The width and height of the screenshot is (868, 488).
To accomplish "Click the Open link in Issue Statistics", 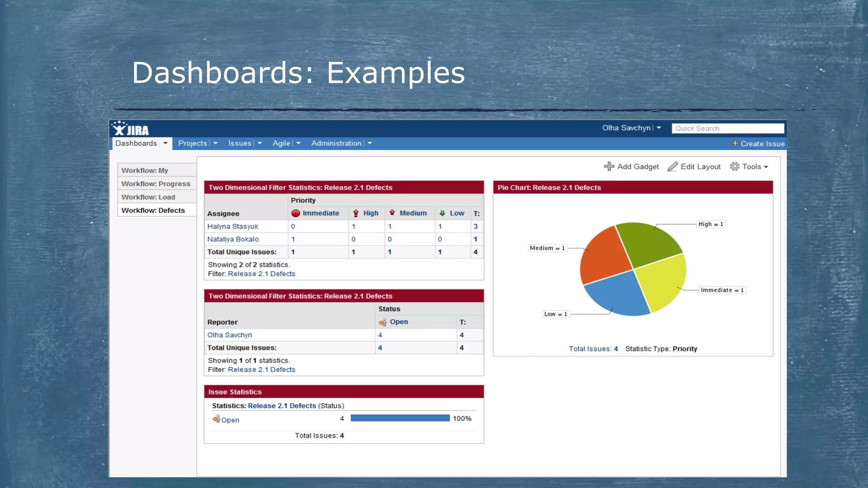I will 230,420.
